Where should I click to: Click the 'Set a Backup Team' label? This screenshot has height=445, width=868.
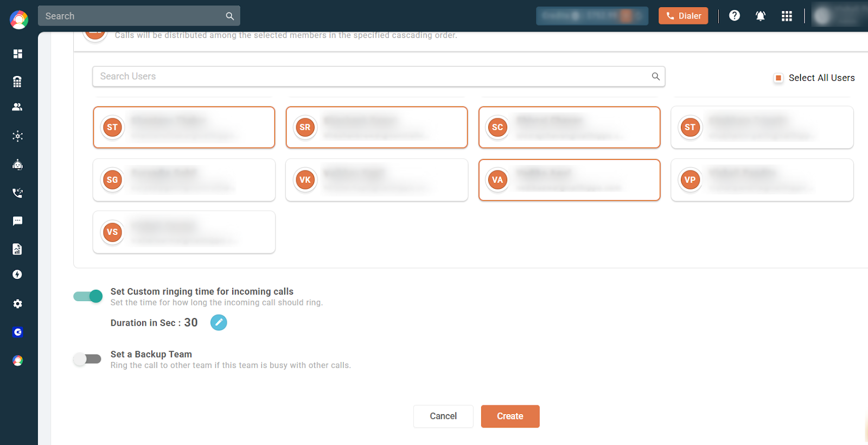[151, 354]
